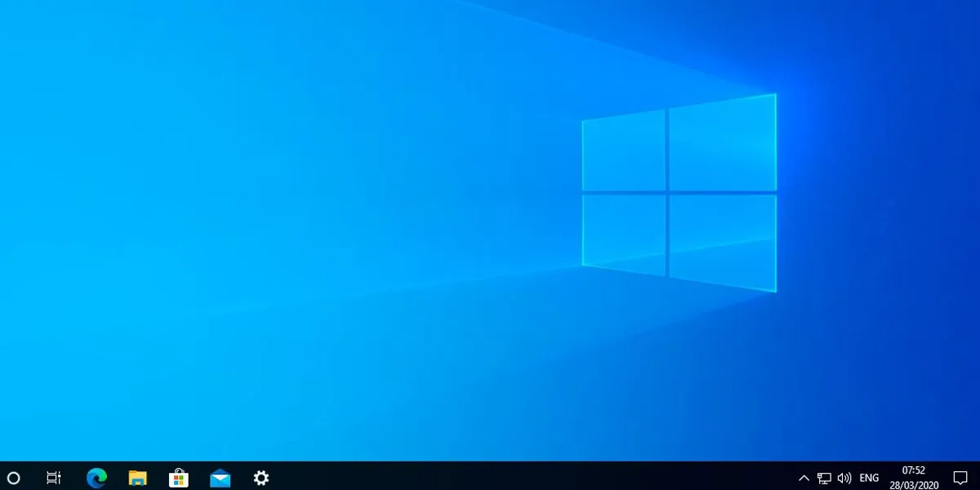Launch Microsoft Edge from the taskbar
980x490 pixels.
pos(96,478)
